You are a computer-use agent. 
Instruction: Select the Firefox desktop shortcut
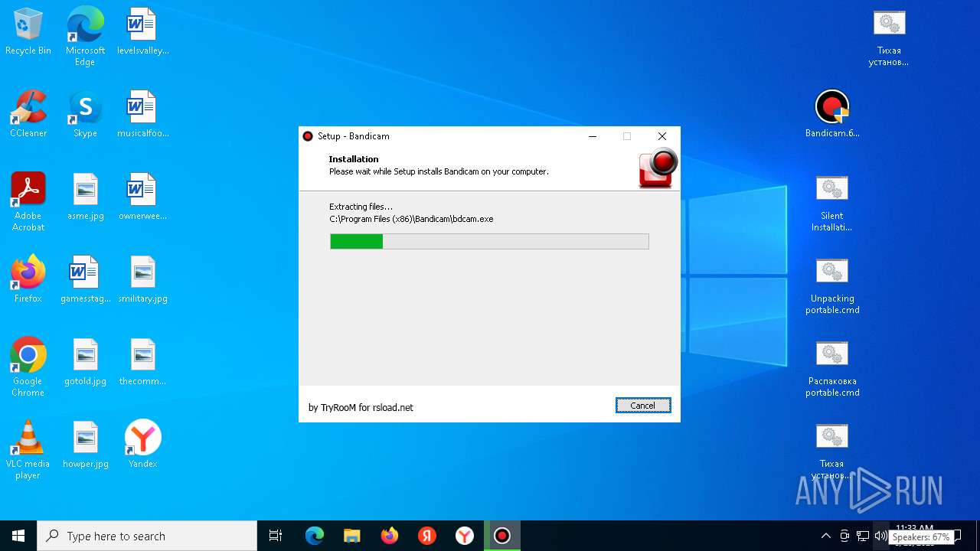pos(28,279)
